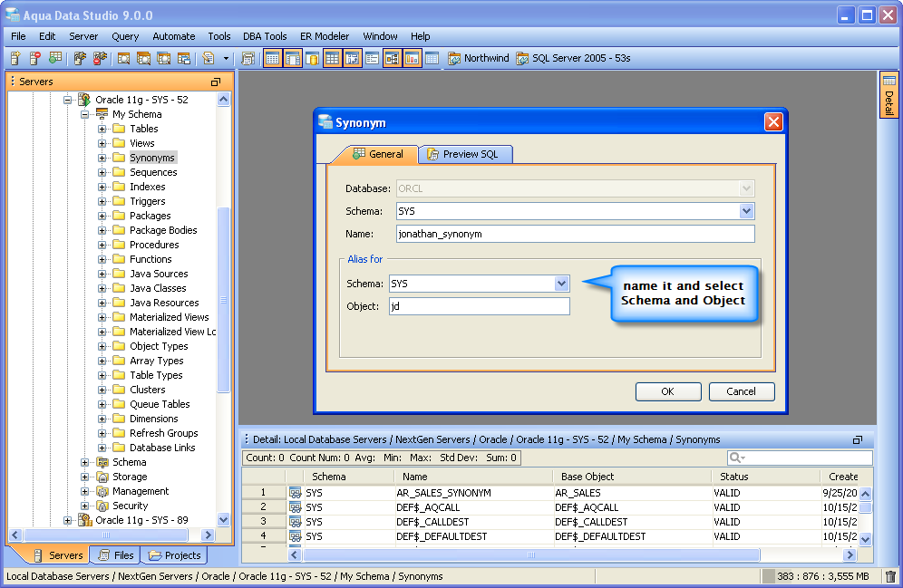Open the DBA Tools menu
Image resolution: width=903 pixels, height=588 pixels.
(265, 36)
